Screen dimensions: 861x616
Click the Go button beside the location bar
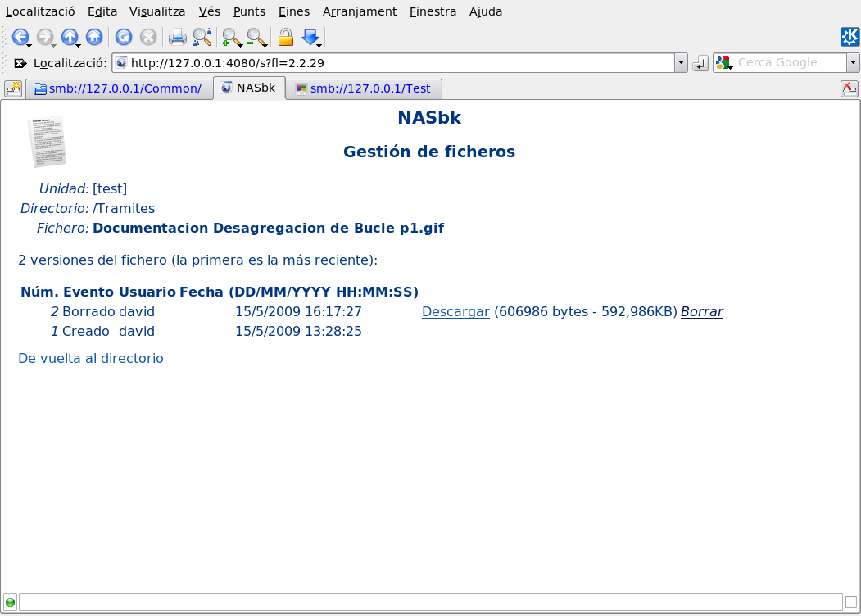700,63
